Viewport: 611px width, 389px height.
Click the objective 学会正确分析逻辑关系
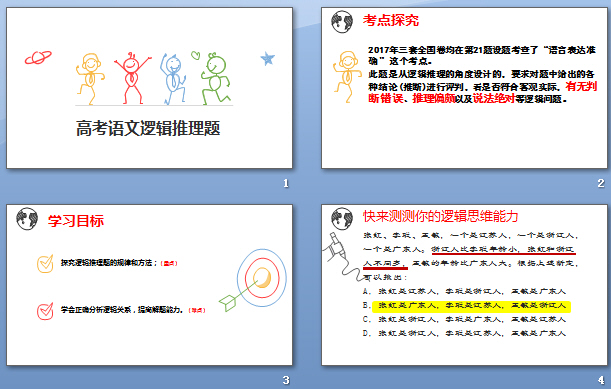122,310
